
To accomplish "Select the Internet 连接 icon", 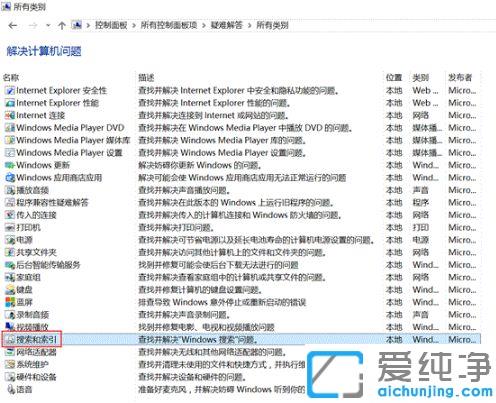I will pyautogui.click(x=10, y=115).
